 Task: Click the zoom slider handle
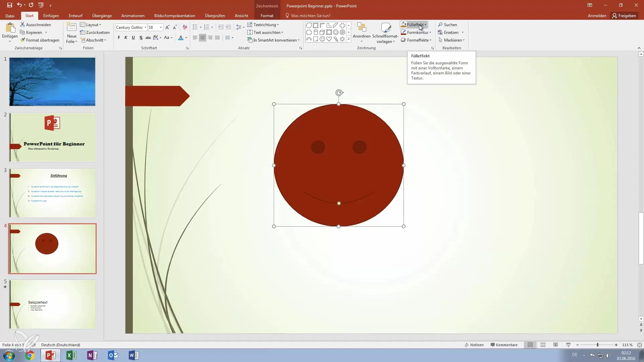point(597,345)
